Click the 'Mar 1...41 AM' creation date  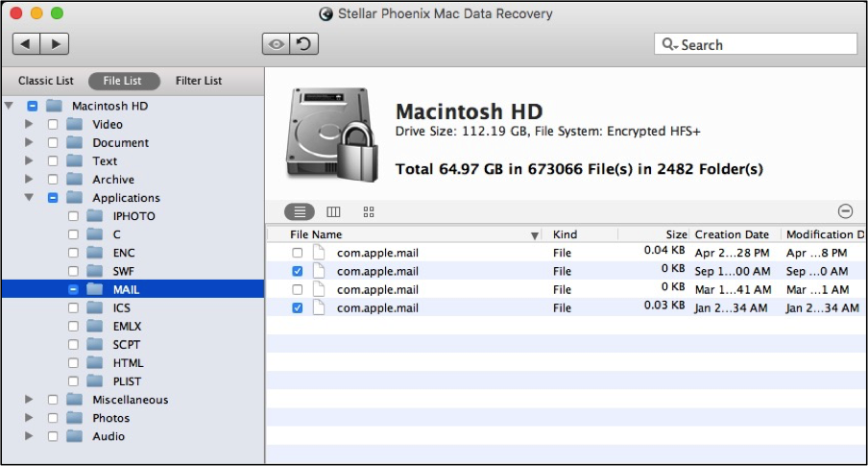tap(733, 289)
